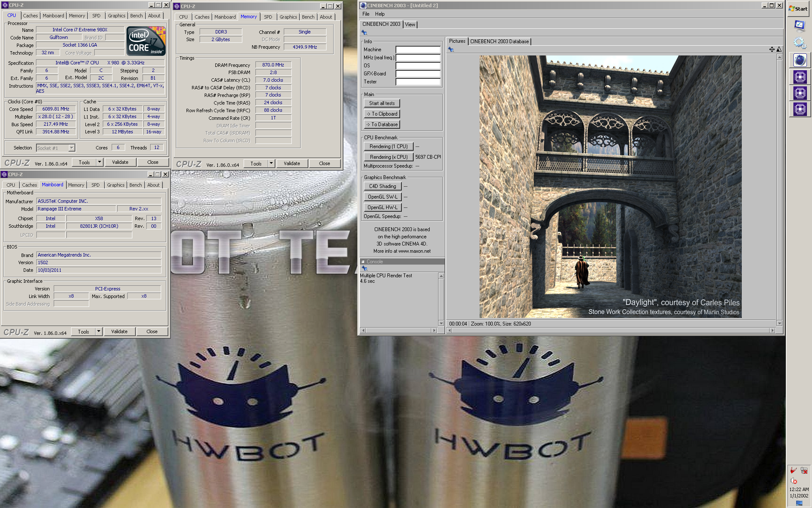The width and height of the screenshot is (812, 508).
Task: Click the Tester input field
Action: click(418, 82)
